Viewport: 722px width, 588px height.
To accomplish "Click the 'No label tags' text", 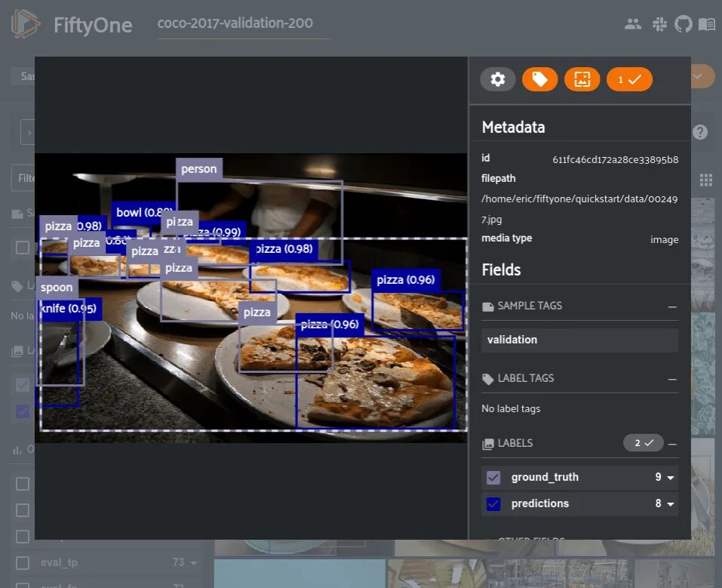I will pos(511,409).
